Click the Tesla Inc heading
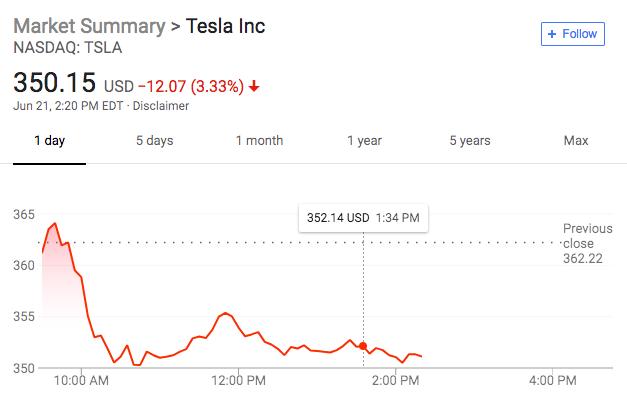627x402 pixels. pyautogui.click(x=226, y=25)
